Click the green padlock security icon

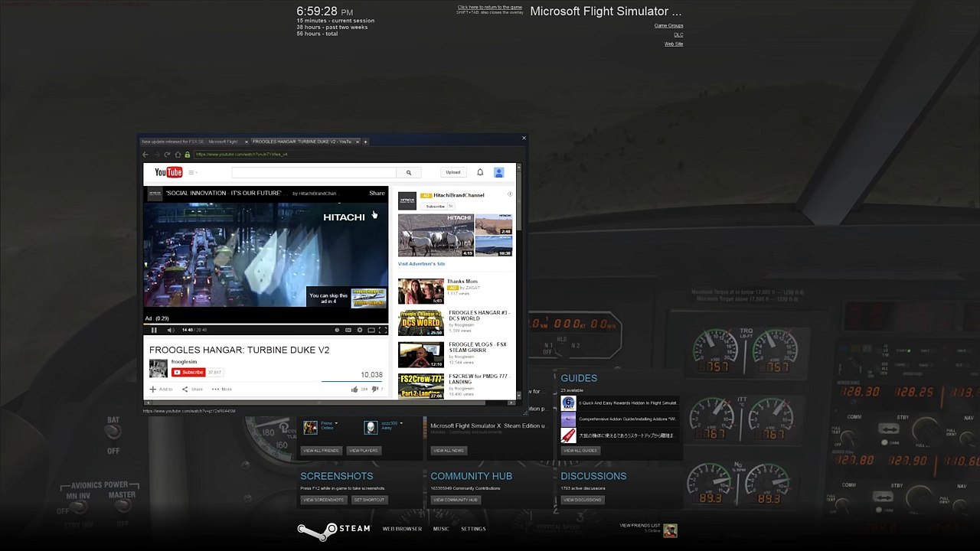(x=187, y=155)
